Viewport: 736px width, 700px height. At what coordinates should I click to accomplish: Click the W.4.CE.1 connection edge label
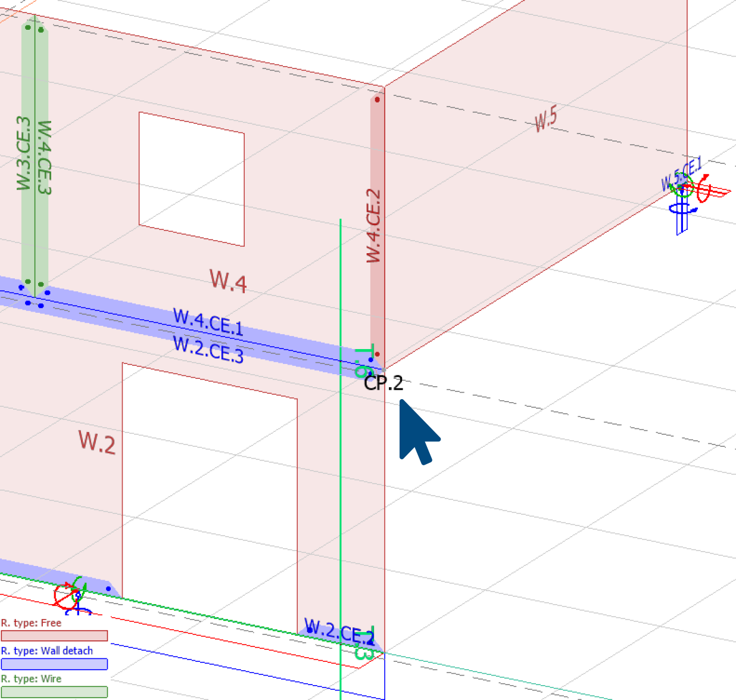pos(208,321)
